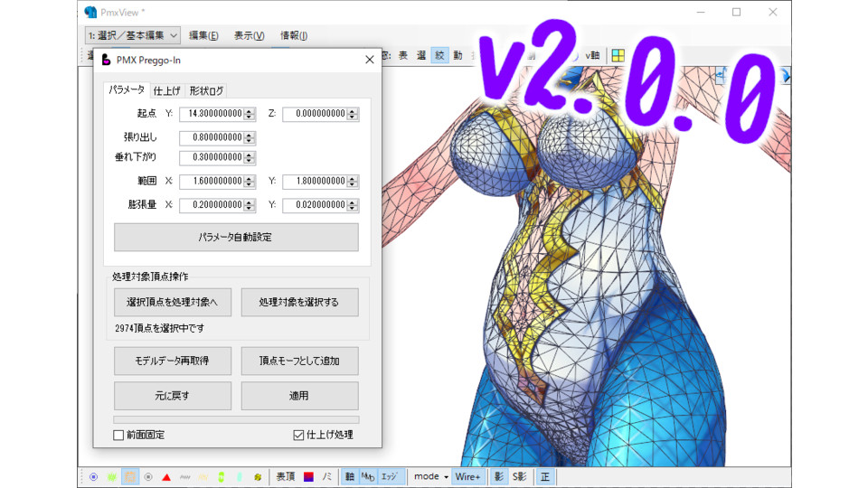Toggle the Wire+ wireframe button
This screenshot has width=868, height=488.
tap(467, 476)
